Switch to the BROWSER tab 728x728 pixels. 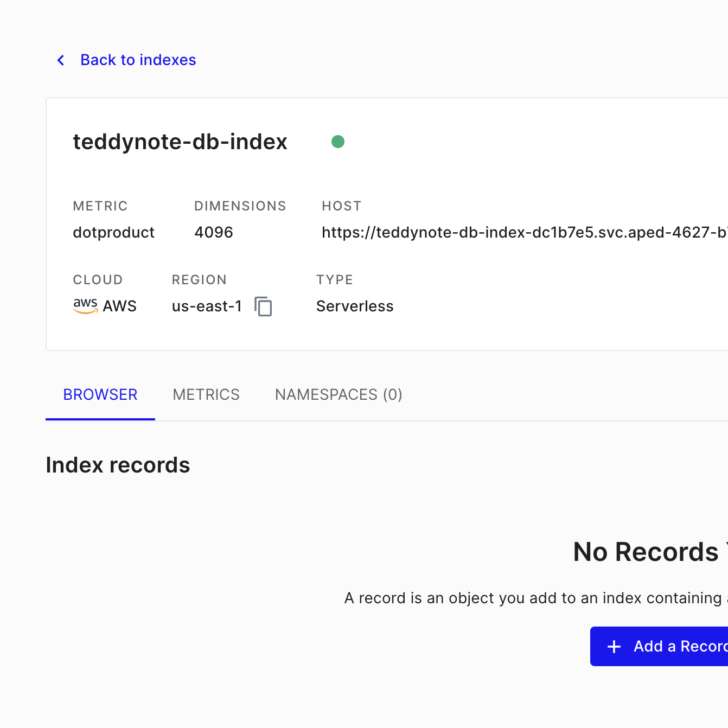click(x=100, y=394)
